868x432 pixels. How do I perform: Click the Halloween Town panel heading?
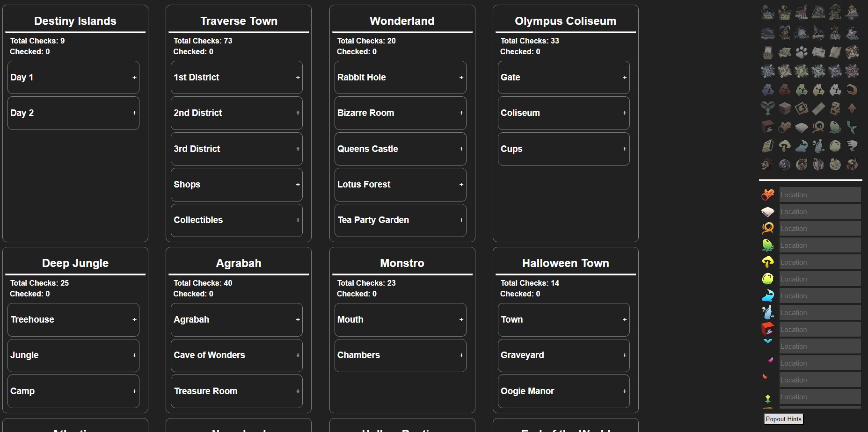(565, 263)
